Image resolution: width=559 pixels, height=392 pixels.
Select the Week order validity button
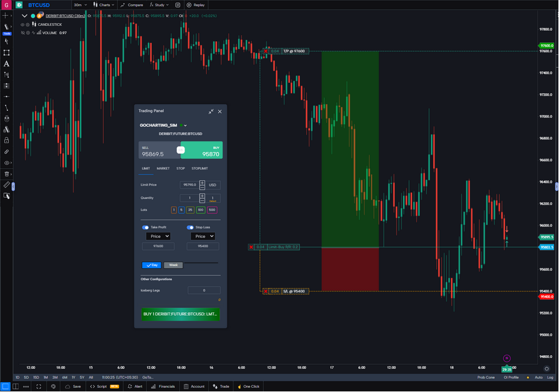coord(173,265)
